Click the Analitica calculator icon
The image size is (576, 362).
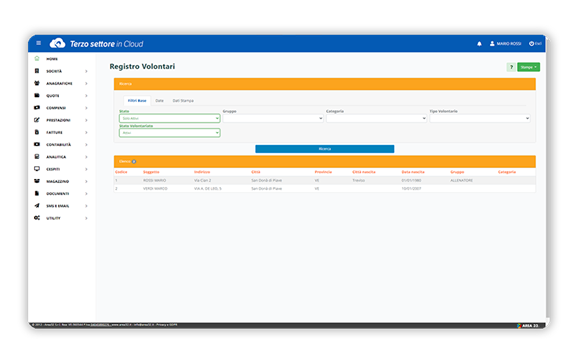tap(37, 157)
